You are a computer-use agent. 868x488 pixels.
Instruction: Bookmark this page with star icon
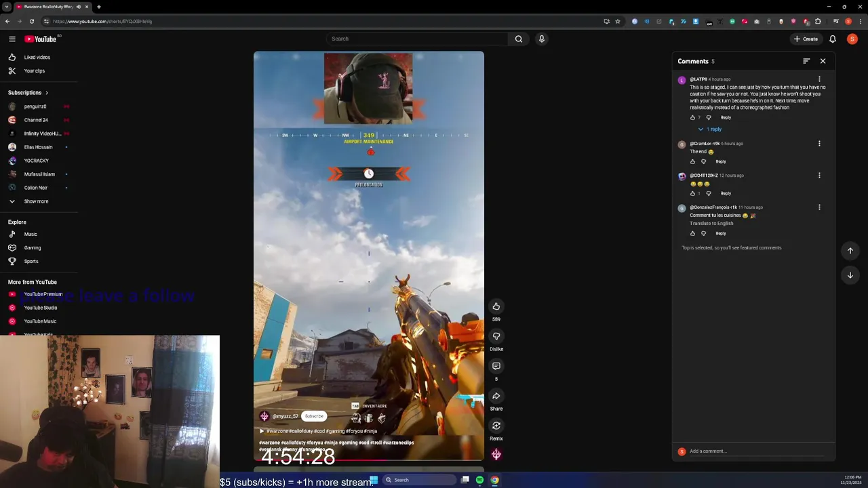click(x=618, y=21)
